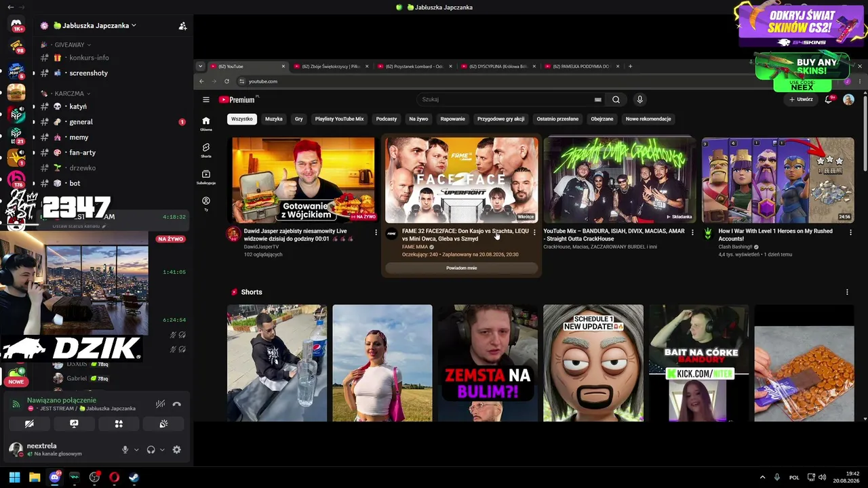Open Subscriptions in YouTube sidebar
The width and height of the screenshot is (868, 488).
tap(206, 178)
